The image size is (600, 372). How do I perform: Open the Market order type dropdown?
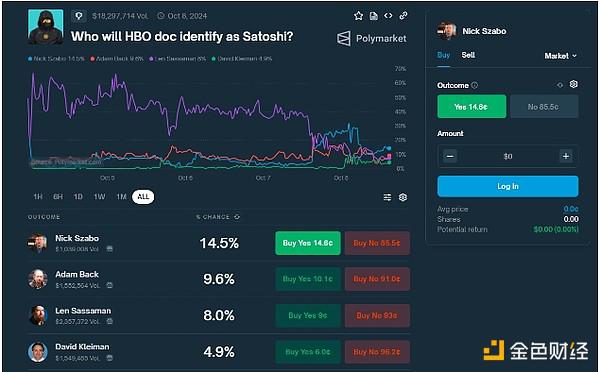tap(560, 56)
